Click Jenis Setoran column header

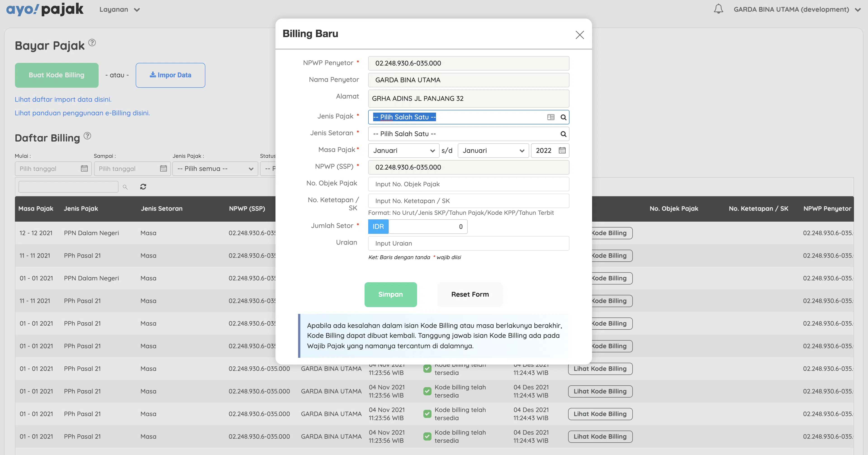[162, 209]
